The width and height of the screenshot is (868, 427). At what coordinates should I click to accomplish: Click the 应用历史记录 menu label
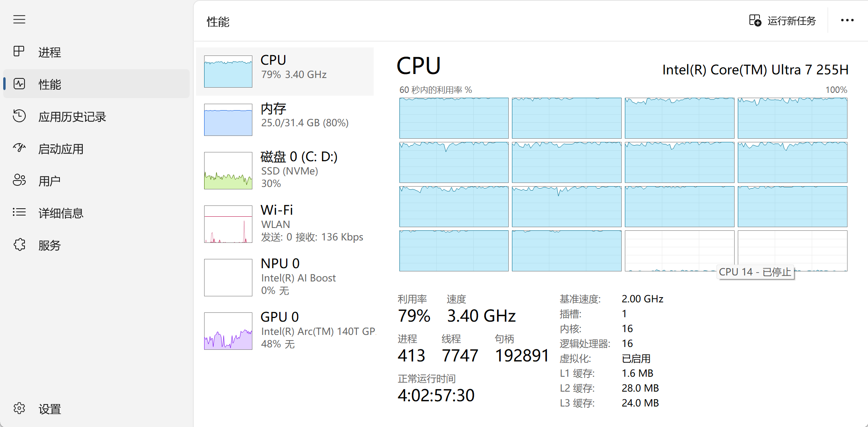(72, 117)
